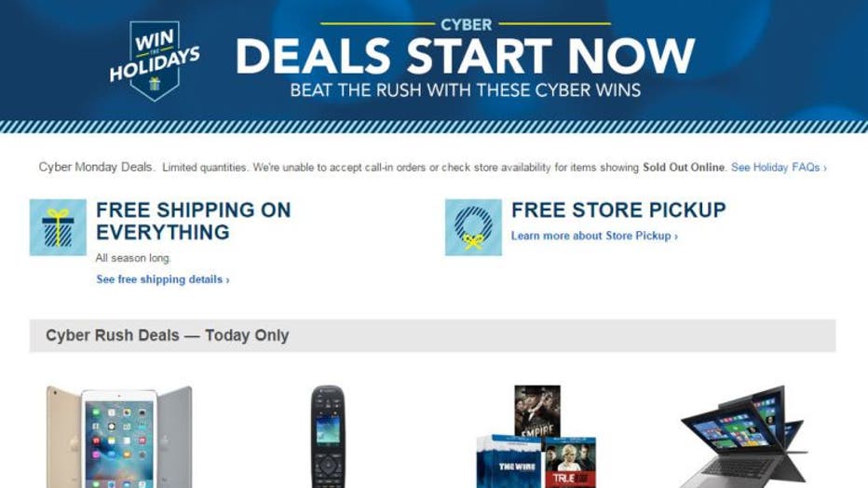Open The Wire box set image
Viewport: 868px width, 488px height.
[x=509, y=462]
